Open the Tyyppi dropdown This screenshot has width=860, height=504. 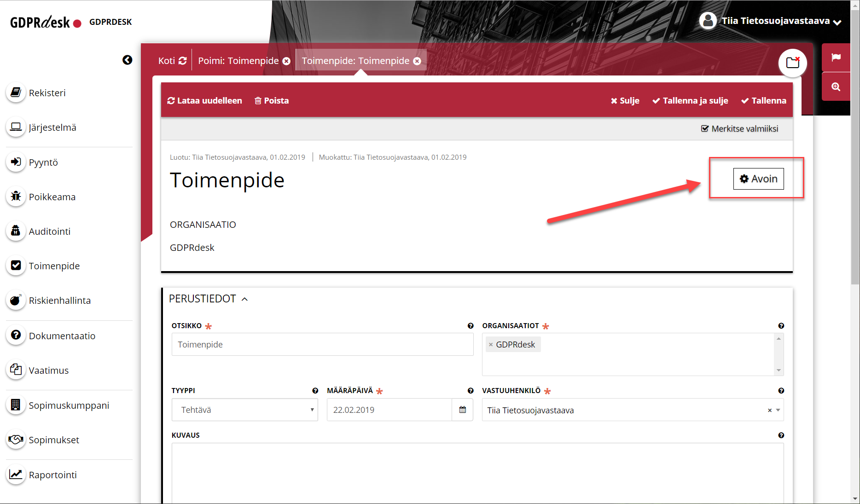244,410
